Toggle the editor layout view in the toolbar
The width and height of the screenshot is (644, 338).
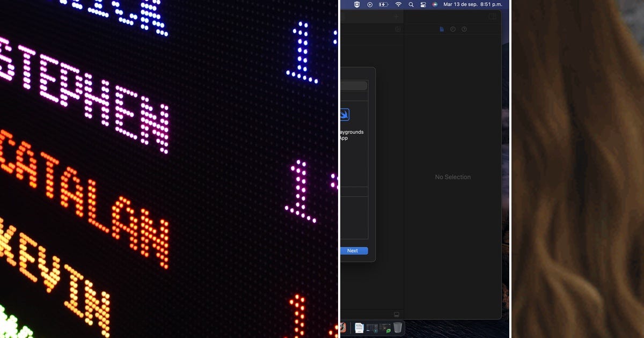[492, 16]
